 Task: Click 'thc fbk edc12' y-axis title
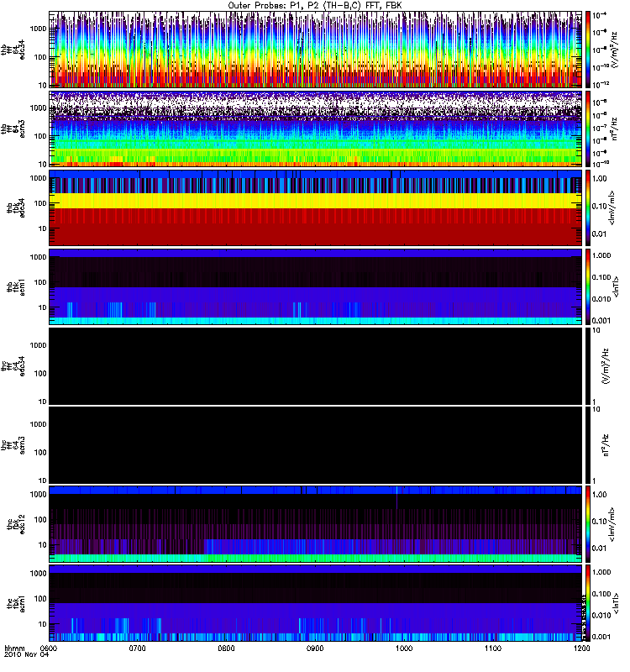click(16, 523)
